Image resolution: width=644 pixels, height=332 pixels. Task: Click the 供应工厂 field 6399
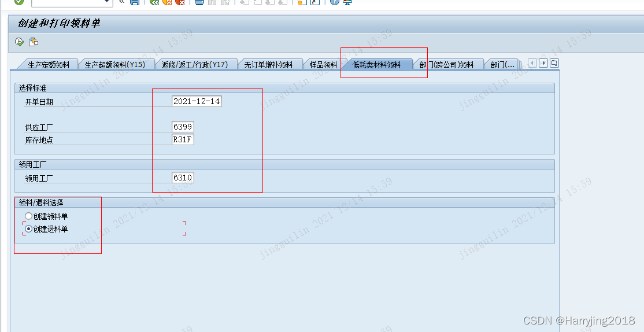pyautogui.click(x=183, y=127)
